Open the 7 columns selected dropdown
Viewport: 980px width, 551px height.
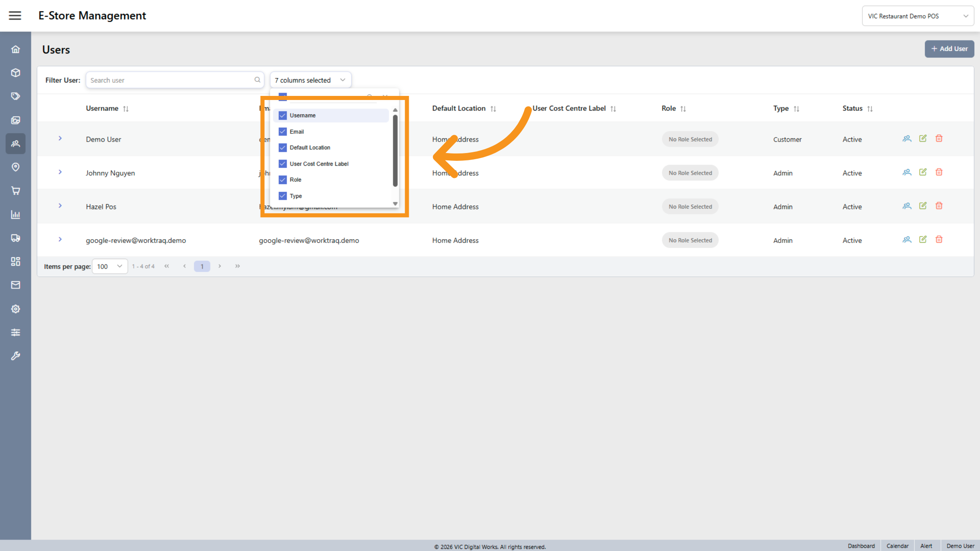pos(310,80)
